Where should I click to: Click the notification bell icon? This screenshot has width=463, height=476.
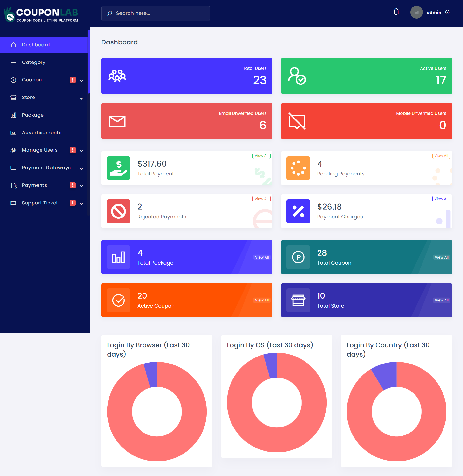(396, 12)
